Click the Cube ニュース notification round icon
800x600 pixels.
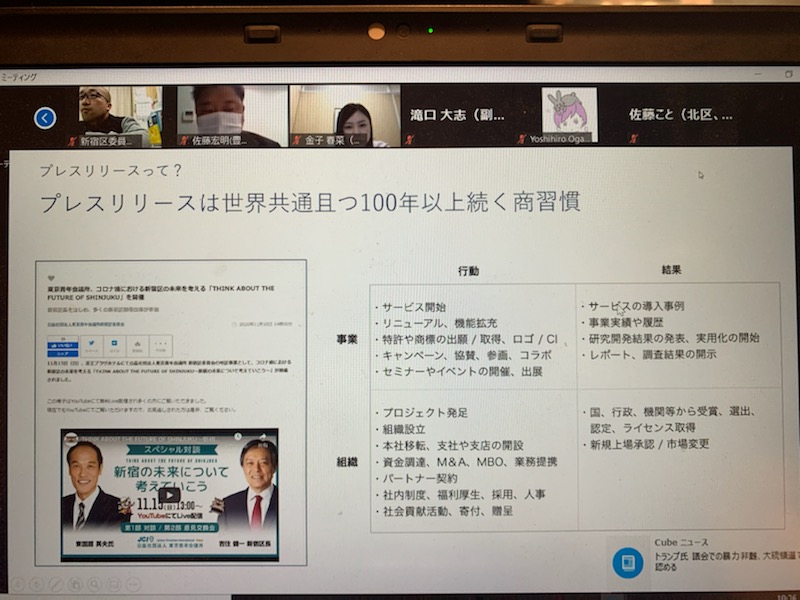pyautogui.click(x=628, y=562)
